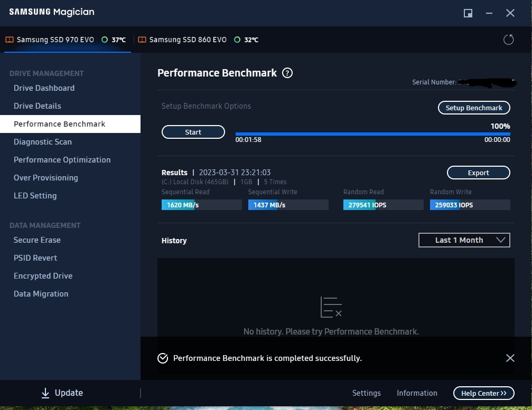Click the Random Write 259033 IOPS bar
The width and height of the screenshot is (532, 410).
[470, 205]
